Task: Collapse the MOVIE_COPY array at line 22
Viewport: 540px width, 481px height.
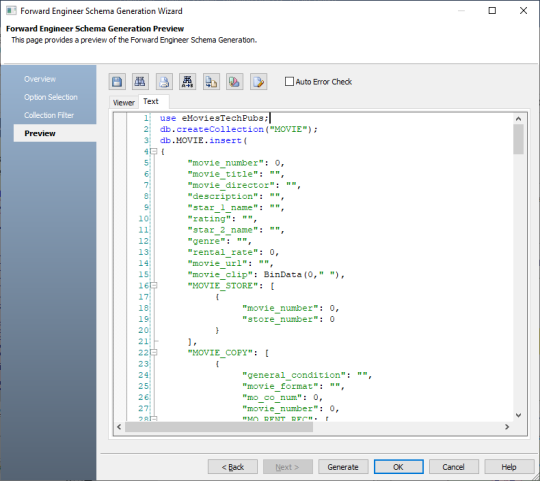Action: coord(154,353)
